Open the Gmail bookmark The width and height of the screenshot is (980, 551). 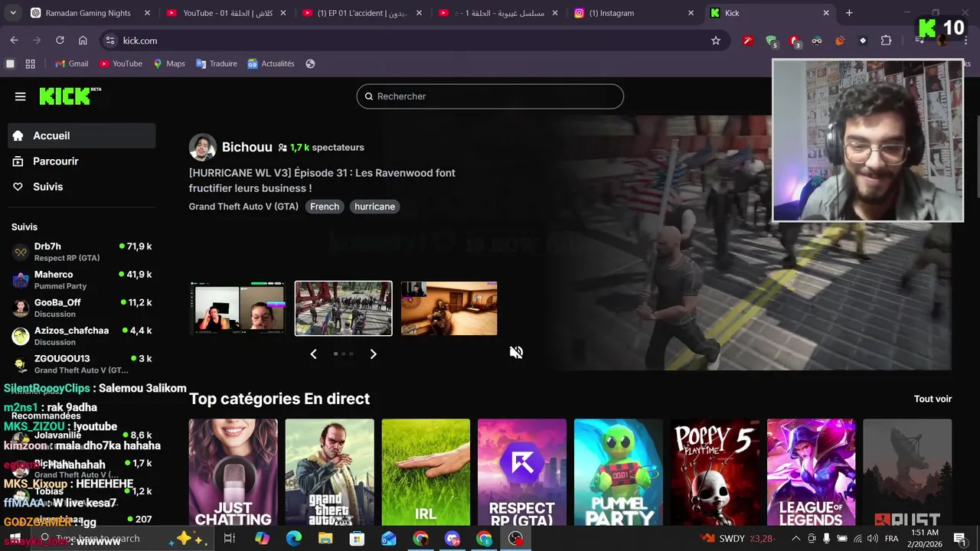72,64
